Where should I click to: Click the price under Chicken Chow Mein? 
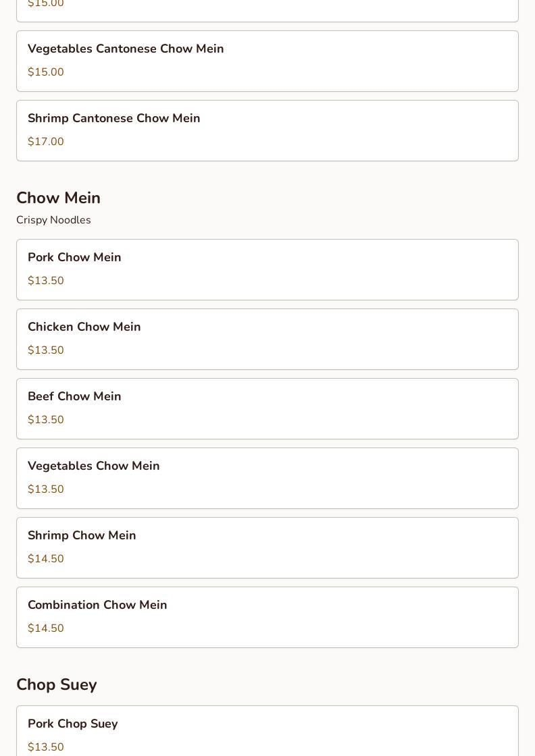click(x=46, y=350)
